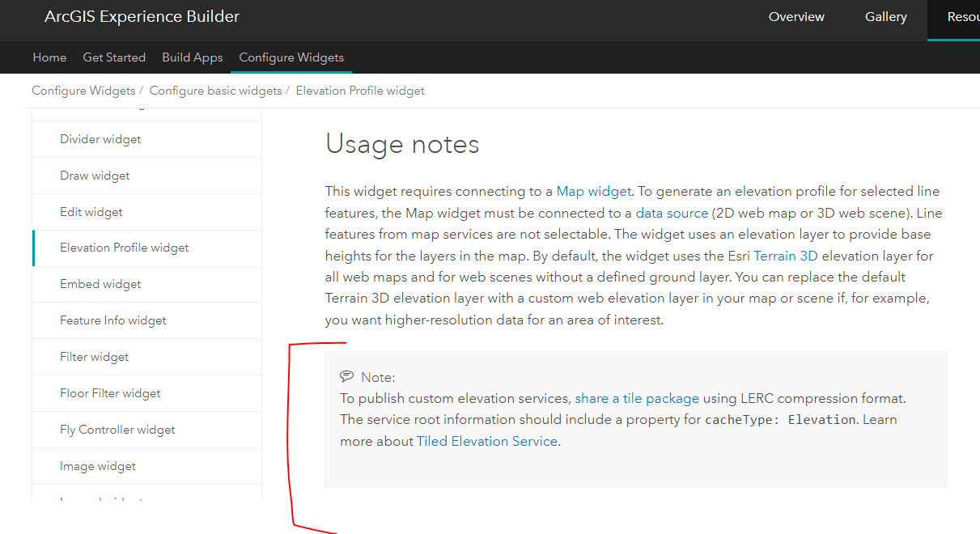Navigate to Configure Widgets breadcrumb link
Image resolution: width=980 pixels, height=534 pixels.
click(83, 91)
